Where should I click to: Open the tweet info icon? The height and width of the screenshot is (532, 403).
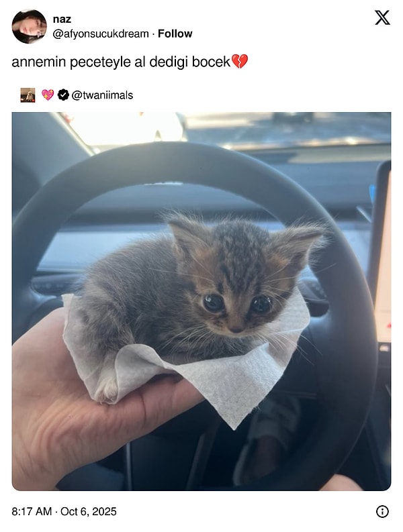[x=382, y=511]
